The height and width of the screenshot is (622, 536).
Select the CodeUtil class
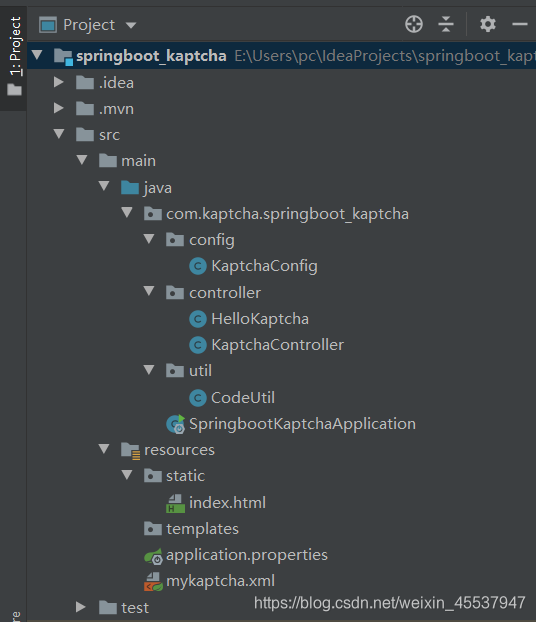tap(243, 397)
